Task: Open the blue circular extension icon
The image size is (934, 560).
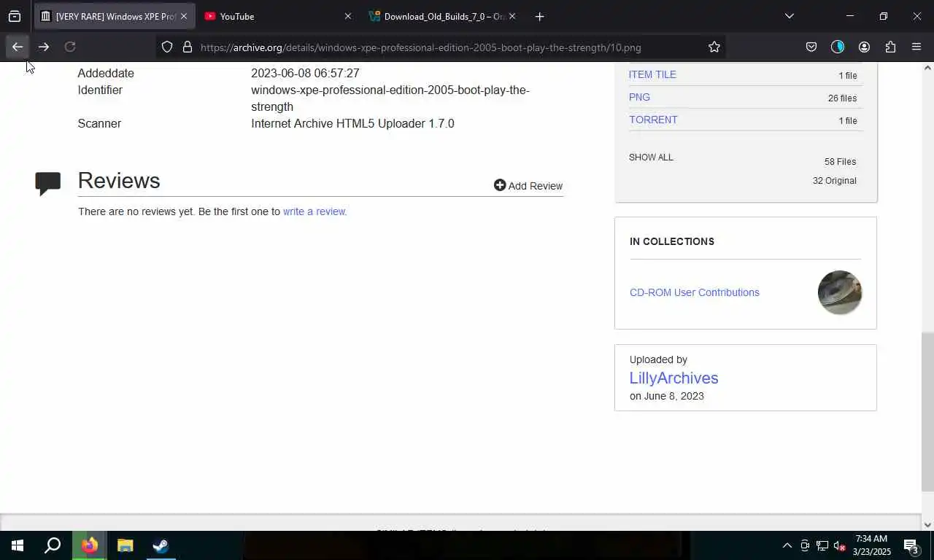Action: 838,47
